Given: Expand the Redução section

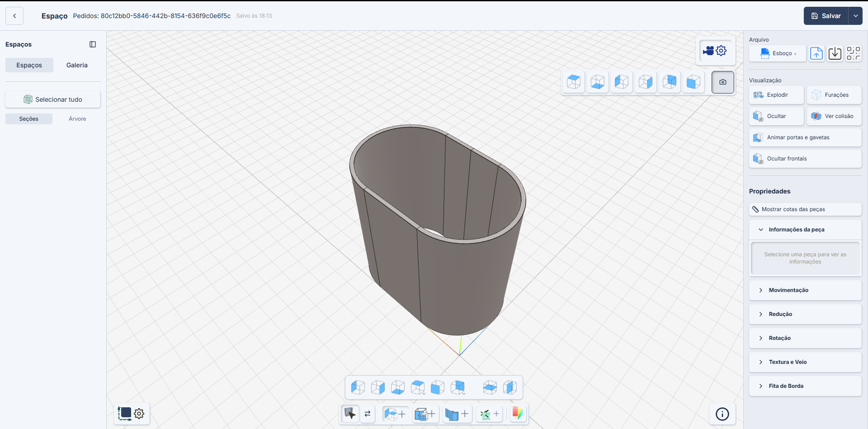Looking at the screenshot, I should [x=805, y=314].
